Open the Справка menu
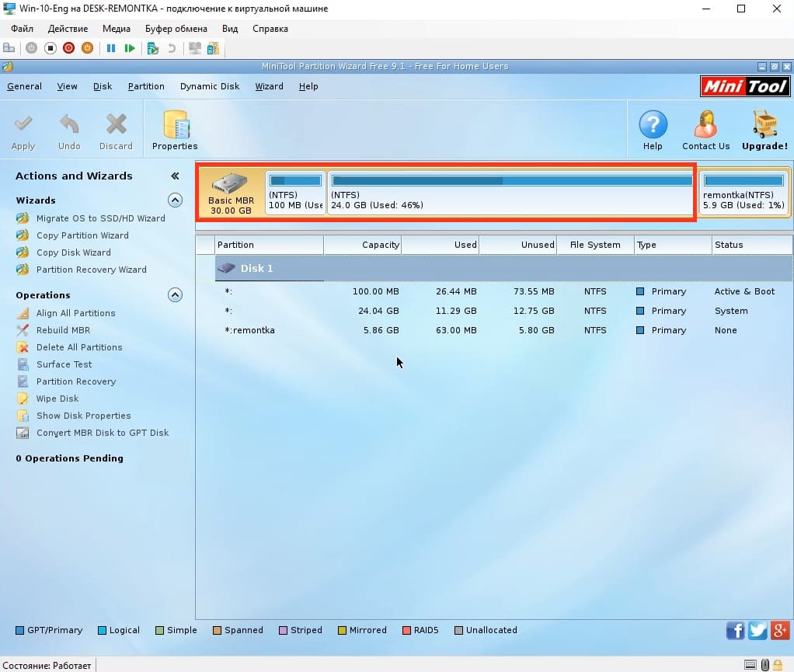The image size is (794, 672). [x=270, y=29]
